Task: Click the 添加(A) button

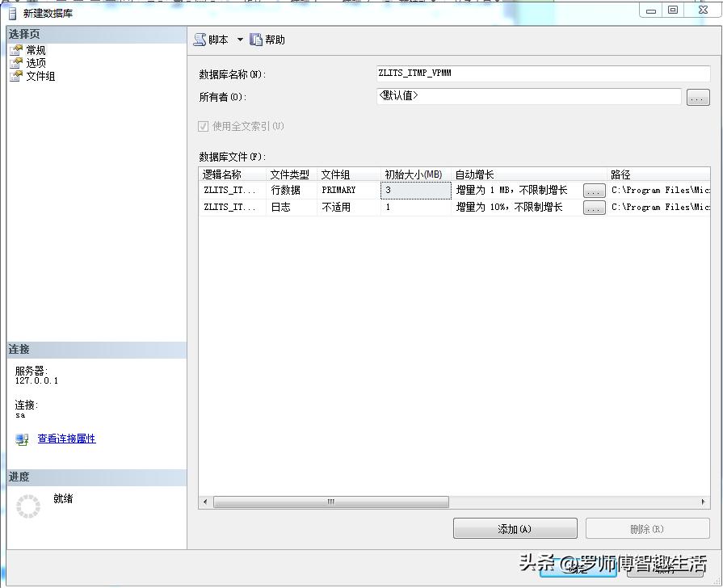Action: (515, 527)
